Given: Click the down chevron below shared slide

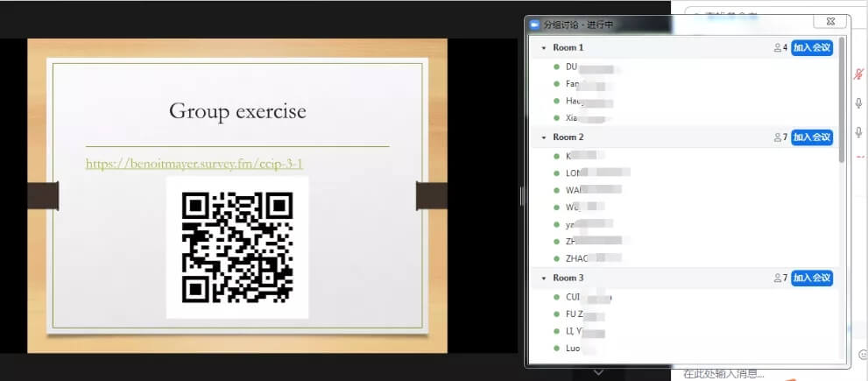Looking at the screenshot, I should click(x=598, y=373).
